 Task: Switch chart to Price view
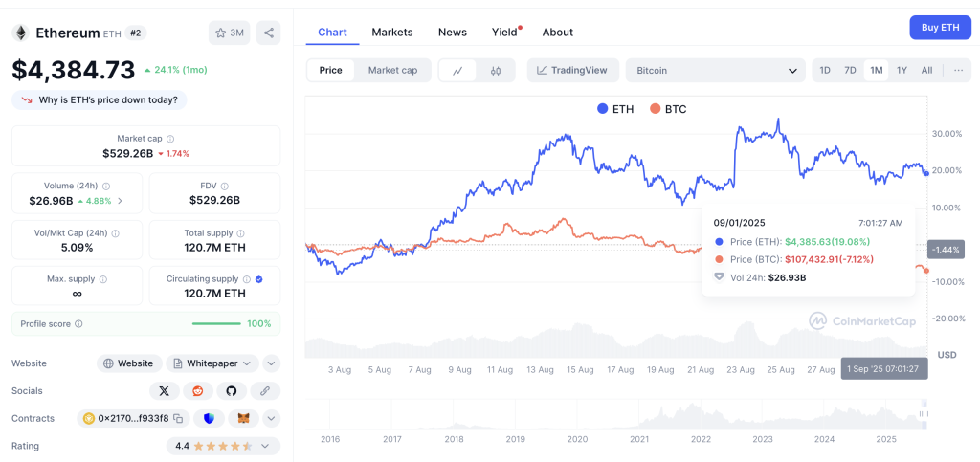click(330, 70)
